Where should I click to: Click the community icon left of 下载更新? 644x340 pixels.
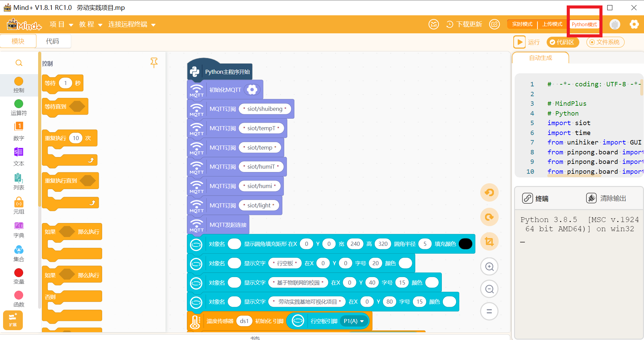point(434,24)
